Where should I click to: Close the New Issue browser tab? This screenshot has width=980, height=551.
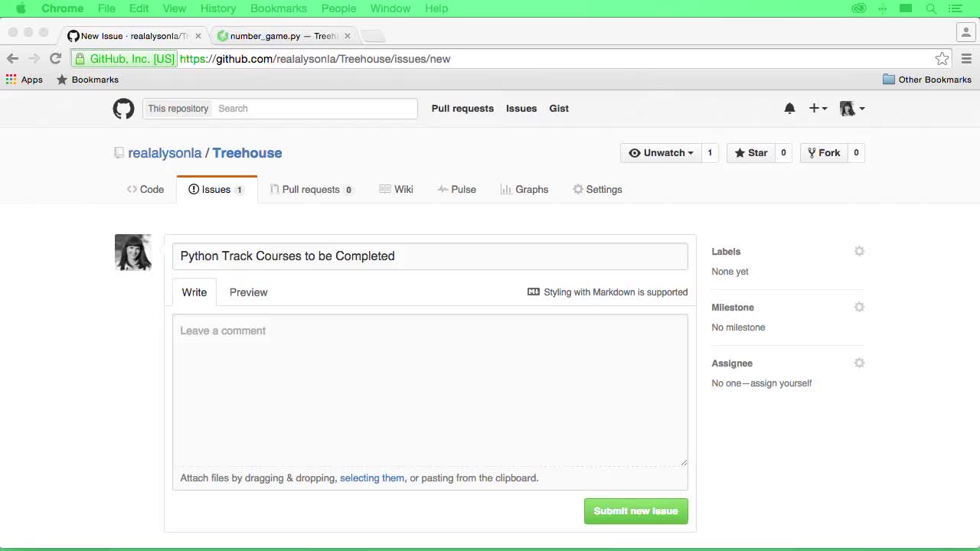pyautogui.click(x=198, y=36)
